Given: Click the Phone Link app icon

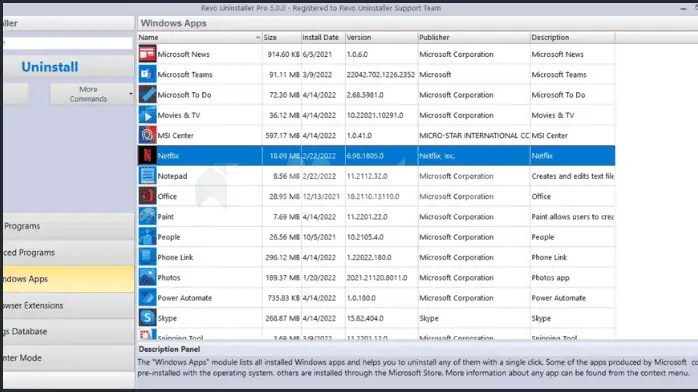Looking at the screenshot, I should tap(147, 257).
